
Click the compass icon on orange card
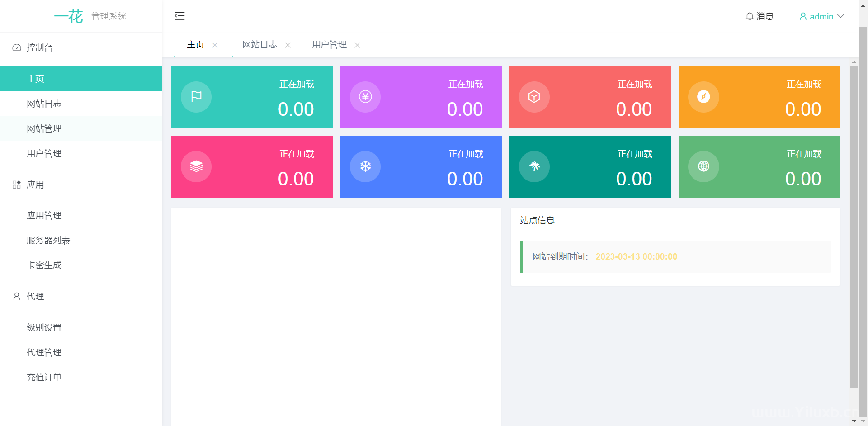[x=703, y=97]
